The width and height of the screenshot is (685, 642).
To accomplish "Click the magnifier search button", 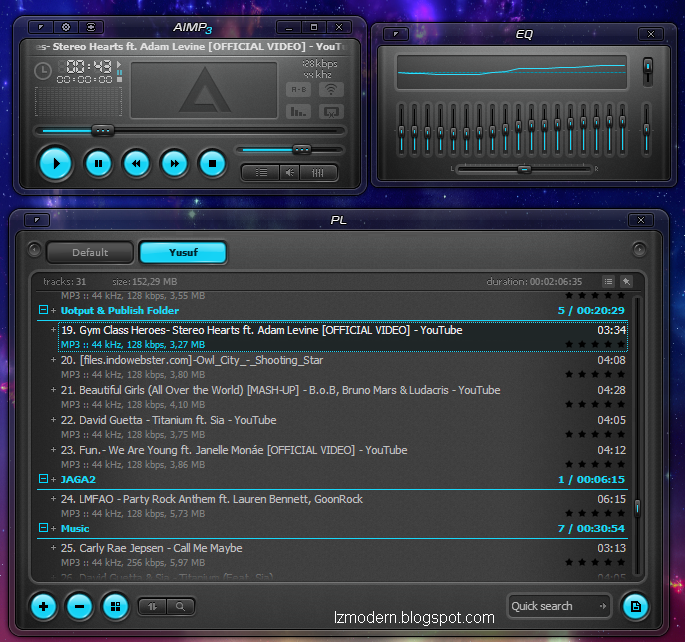I will pyautogui.click(x=180, y=606).
